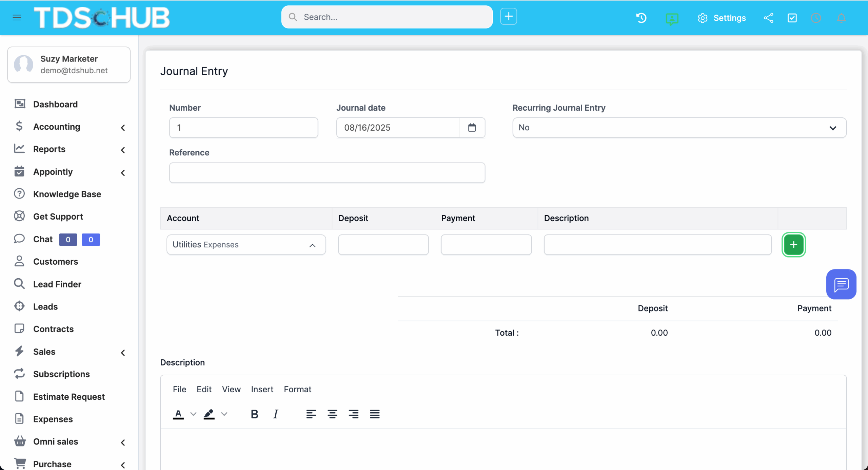Screen dimensions: 868x470
Task: Open the Insert menu in editor
Action: 262,389
